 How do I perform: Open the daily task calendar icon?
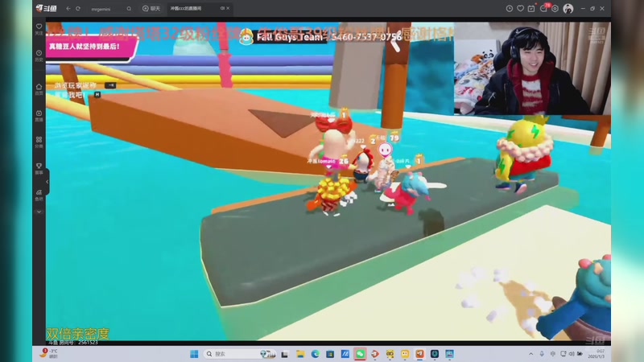tap(531, 9)
